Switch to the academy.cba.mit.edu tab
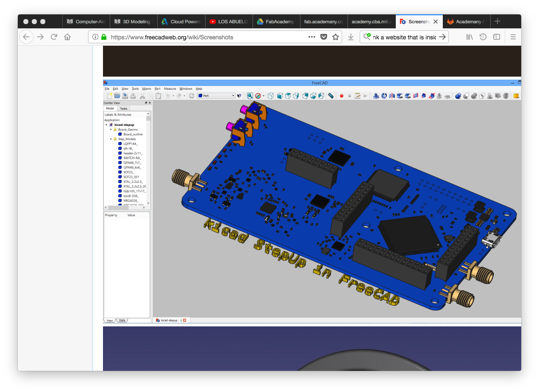This screenshot has width=539, height=392. coord(371,22)
